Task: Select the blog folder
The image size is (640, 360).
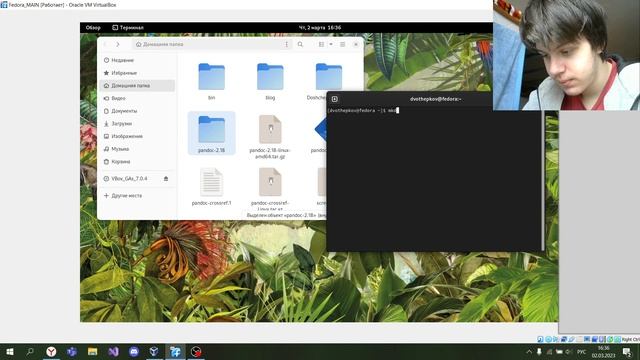Action: (x=270, y=81)
